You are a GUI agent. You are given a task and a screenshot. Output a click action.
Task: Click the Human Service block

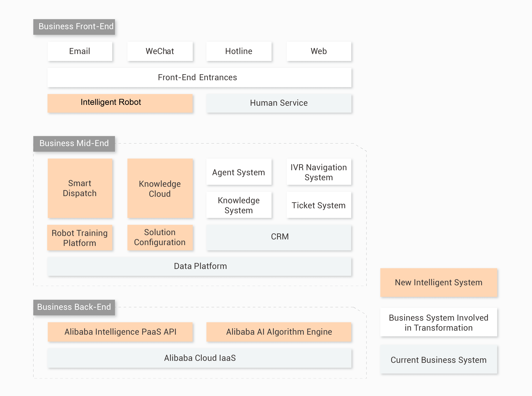[279, 103]
